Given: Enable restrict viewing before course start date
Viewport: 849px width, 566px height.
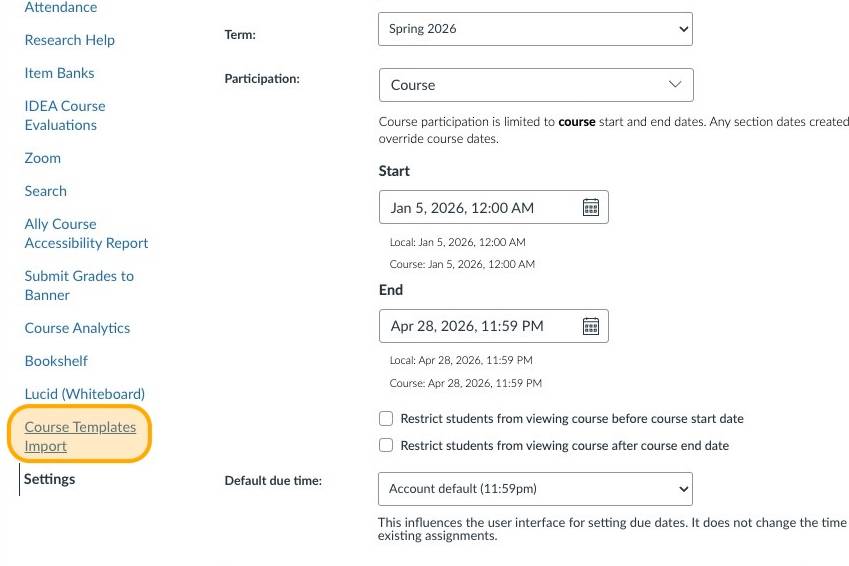Looking at the screenshot, I should (x=386, y=418).
